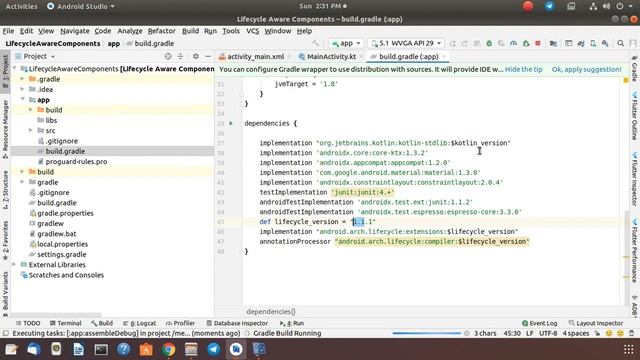Open the Layout Inspector panel

point(596,323)
